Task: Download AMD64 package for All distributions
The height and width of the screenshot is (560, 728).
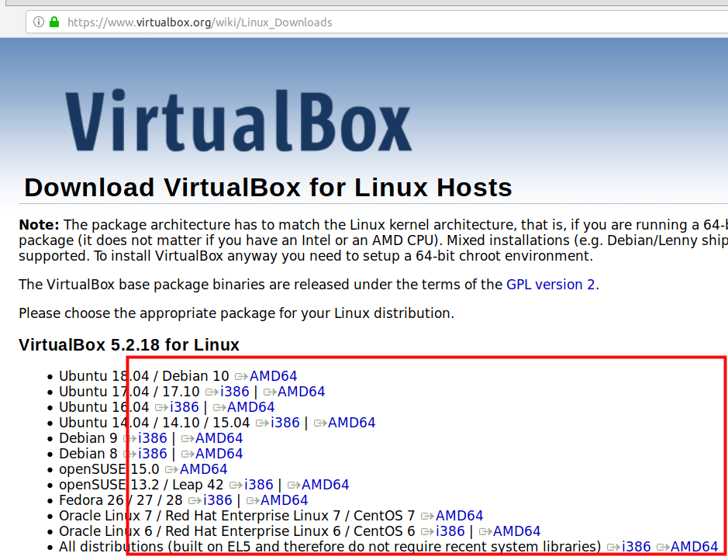Action: coord(694,547)
